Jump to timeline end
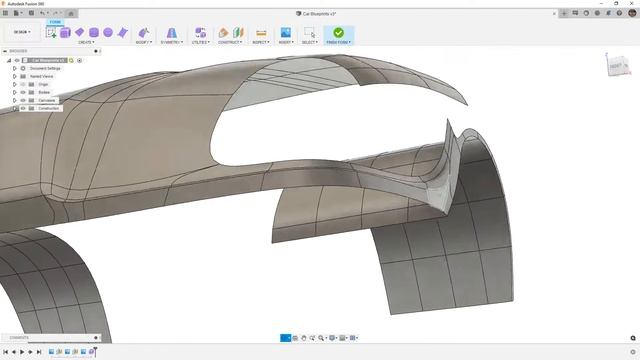Screen dimensions: 640x360 pos(39,352)
